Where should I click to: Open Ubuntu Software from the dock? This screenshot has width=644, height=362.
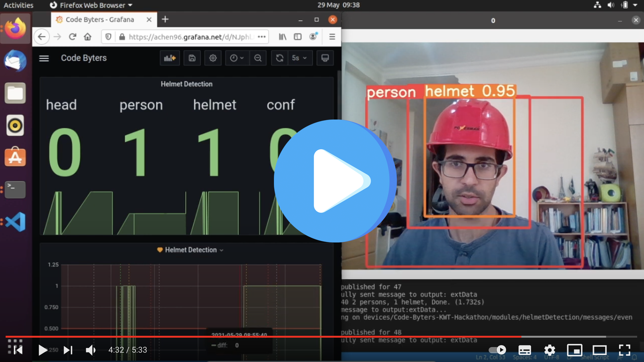tap(15, 157)
